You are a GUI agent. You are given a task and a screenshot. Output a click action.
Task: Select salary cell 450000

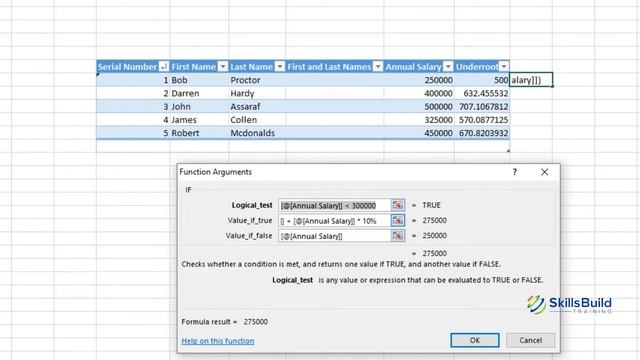(x=419, y=133)
